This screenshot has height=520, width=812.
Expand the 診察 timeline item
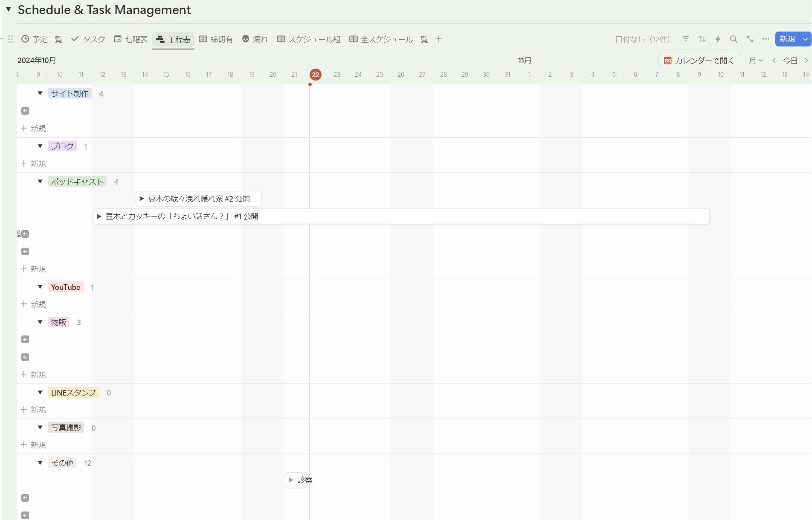click(291, 480)
